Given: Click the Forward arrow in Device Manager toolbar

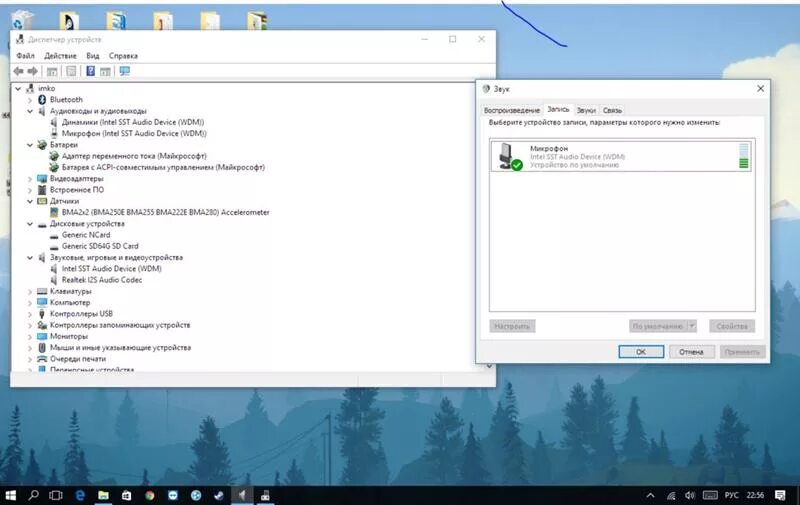Looking at the screenshot, I should click(33, 71).
